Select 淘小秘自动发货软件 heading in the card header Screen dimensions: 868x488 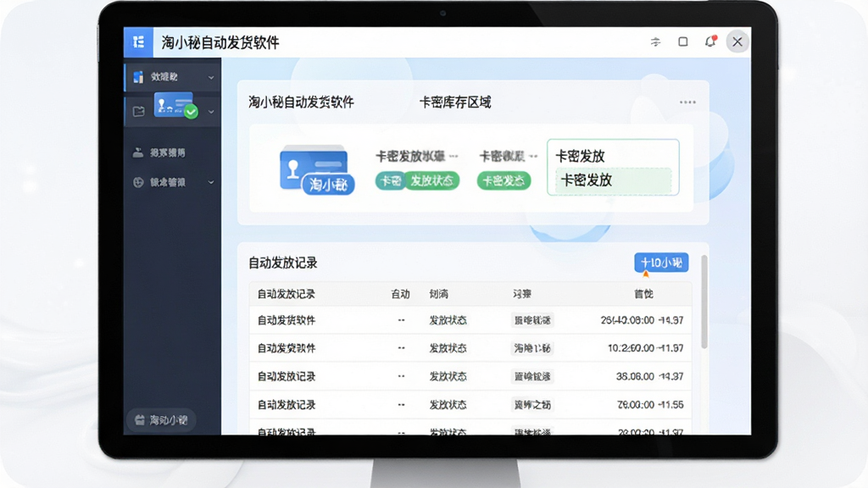301,103
